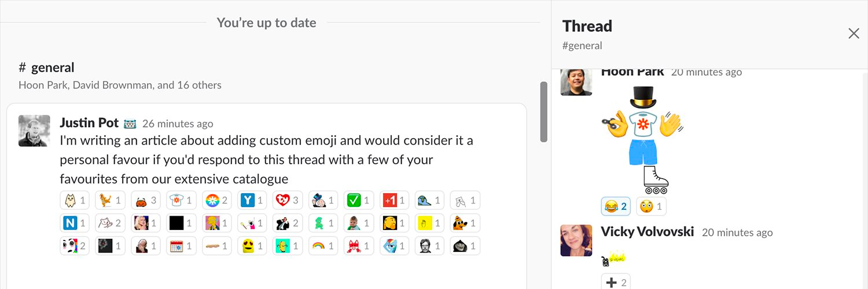This screenshot has width=868, height=289.
Task: Click Justin Pot's avatar photo
Action: [34, 131]
